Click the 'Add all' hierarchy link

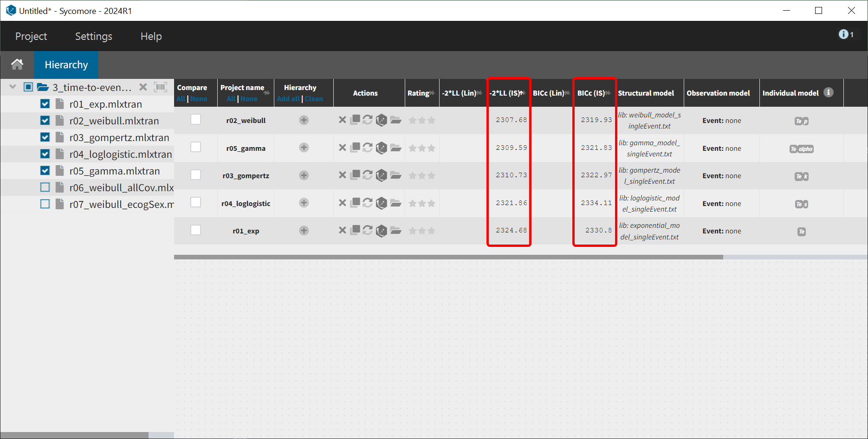coord(288,99)
